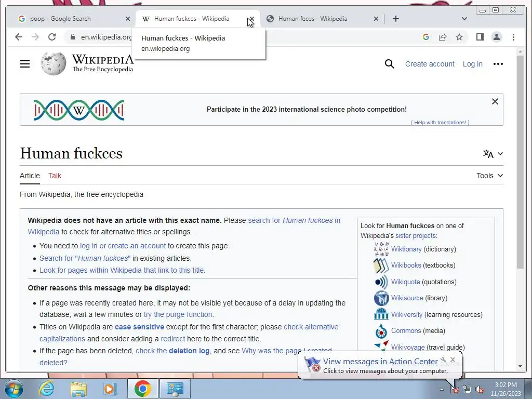
Task: Open the Windows Start button
Action: 14,389
